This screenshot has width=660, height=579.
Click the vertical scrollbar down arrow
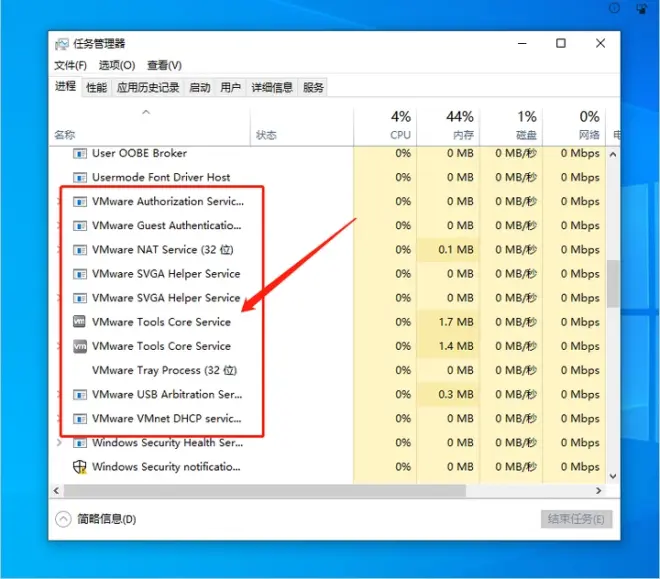(x=613, y=476)
